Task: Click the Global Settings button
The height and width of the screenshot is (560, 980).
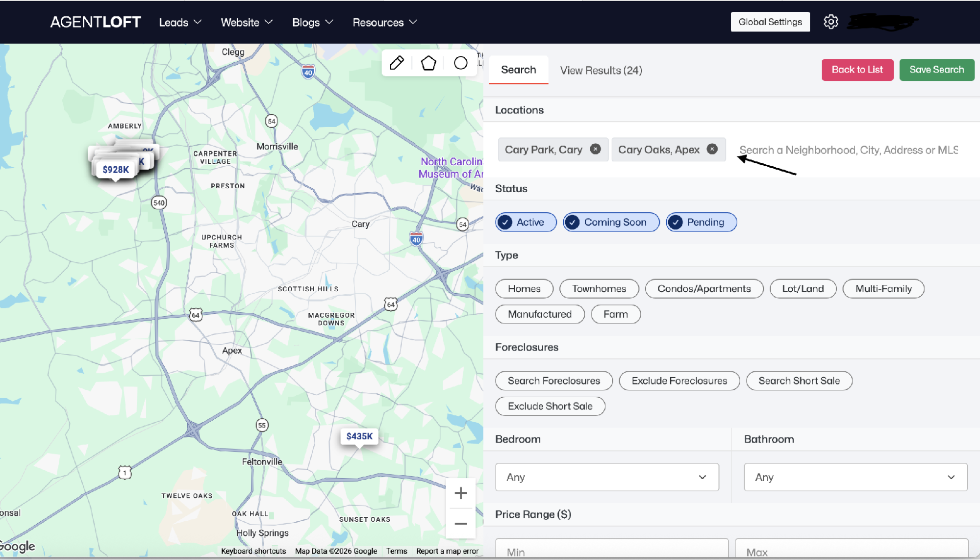Action: click(770, 22)
